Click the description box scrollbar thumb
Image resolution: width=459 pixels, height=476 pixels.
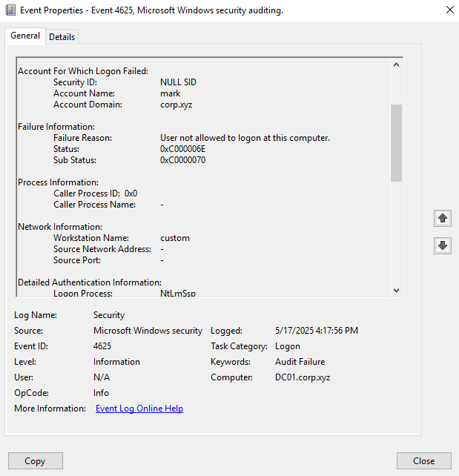coord(396,142)
